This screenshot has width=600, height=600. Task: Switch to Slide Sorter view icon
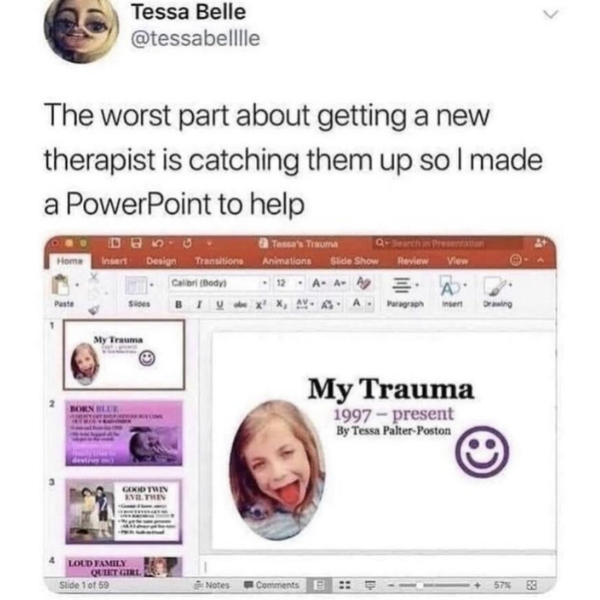[345, 585]
